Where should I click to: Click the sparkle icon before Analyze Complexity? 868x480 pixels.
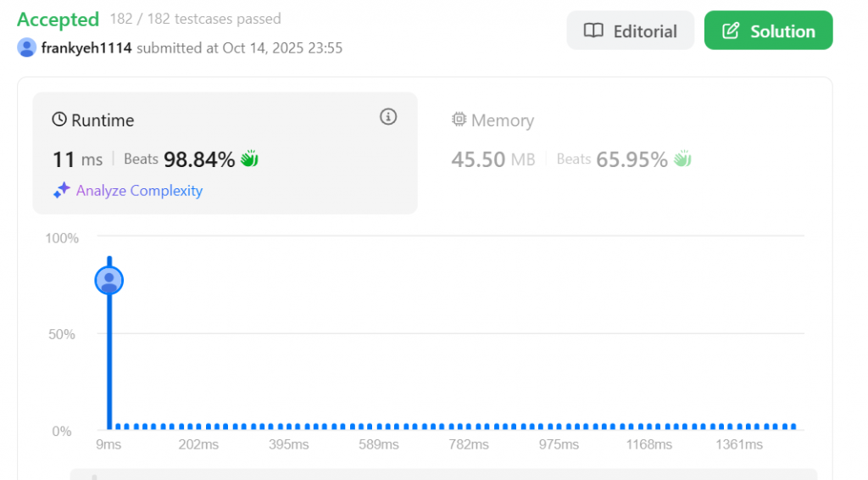coord(61,191)
